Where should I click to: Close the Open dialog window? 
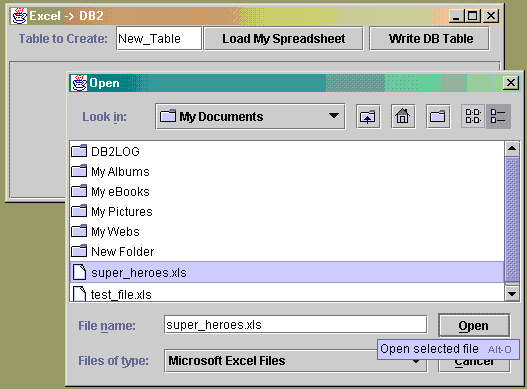pos(511,83)
